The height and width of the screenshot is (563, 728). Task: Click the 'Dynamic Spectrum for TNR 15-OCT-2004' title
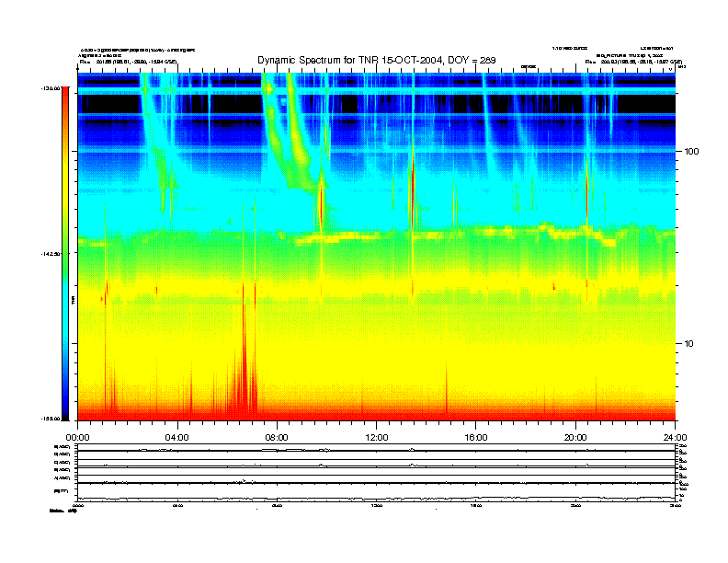(377, 61)
